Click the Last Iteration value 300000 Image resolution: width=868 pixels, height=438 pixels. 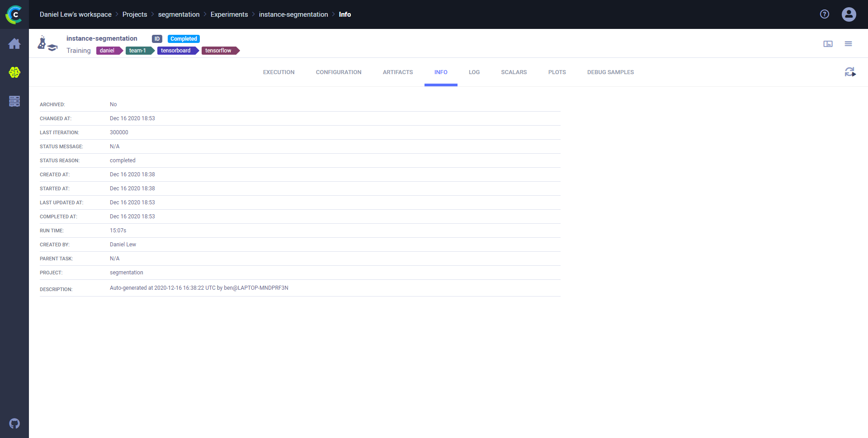click(x=119, y=132)
